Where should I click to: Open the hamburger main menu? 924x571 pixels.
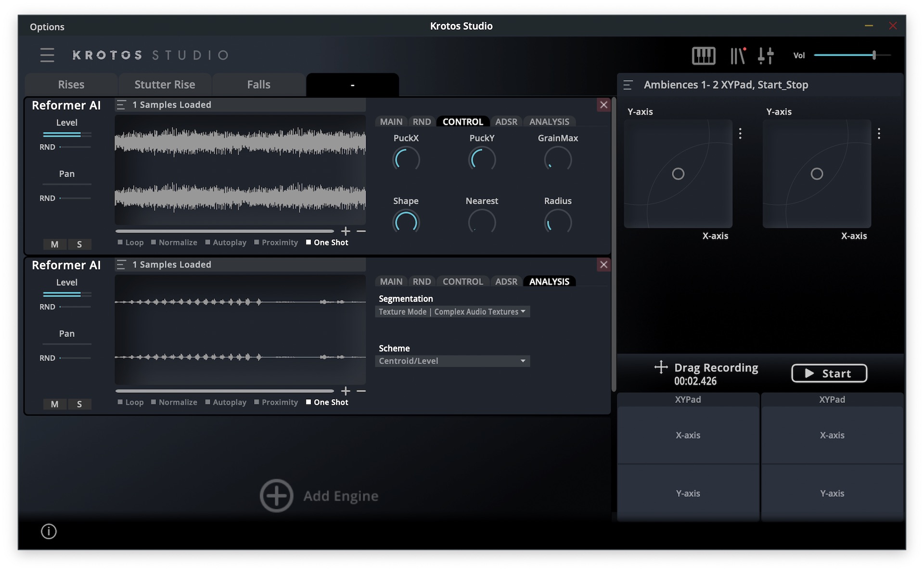pos(47,55)
